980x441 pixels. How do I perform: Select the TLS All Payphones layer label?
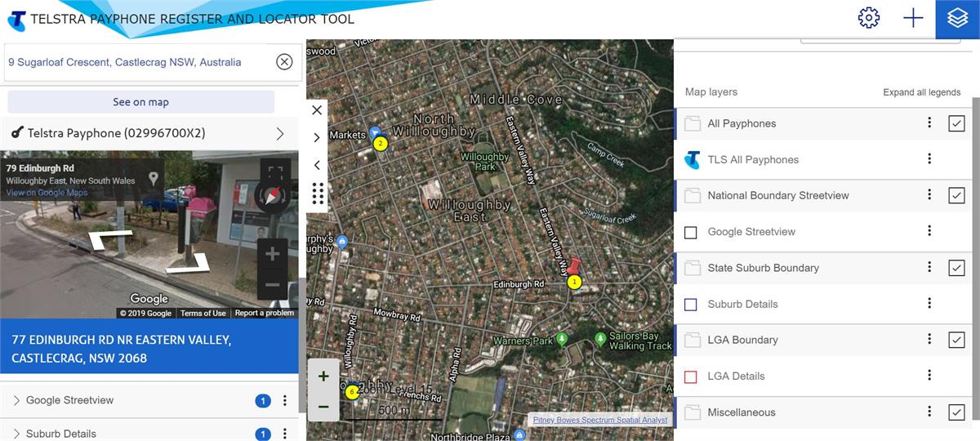pyautogui.click(x=753, y=160)
